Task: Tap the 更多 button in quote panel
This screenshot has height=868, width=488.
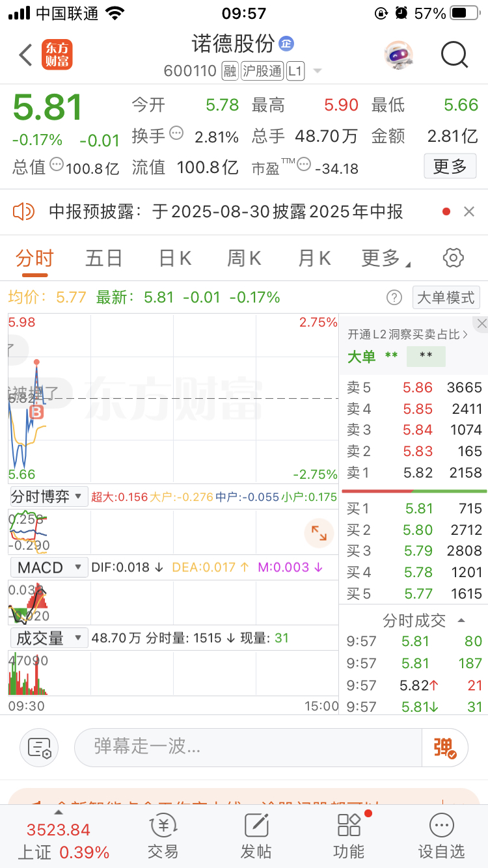Action: [450, 166]
